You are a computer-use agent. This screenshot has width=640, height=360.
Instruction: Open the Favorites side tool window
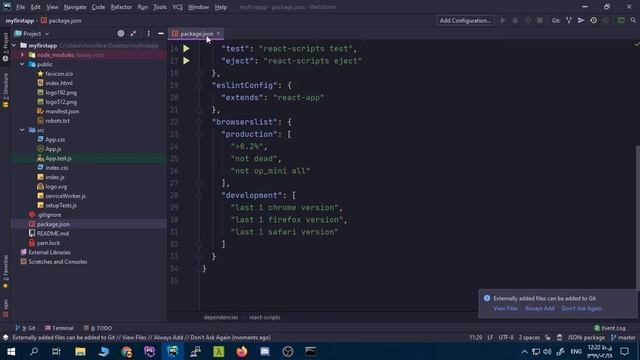pos(5,271)
